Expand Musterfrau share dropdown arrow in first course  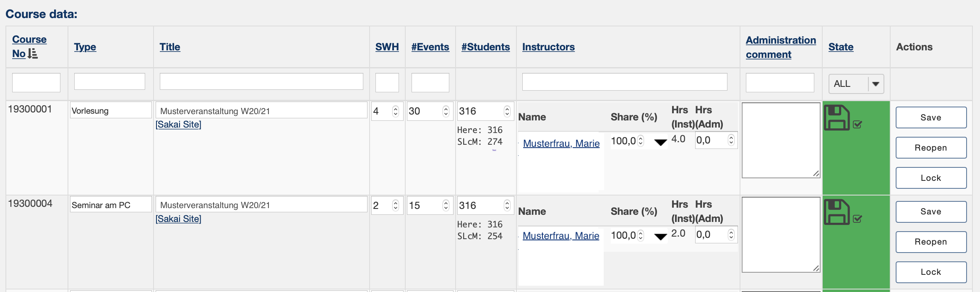pos(660,143)
